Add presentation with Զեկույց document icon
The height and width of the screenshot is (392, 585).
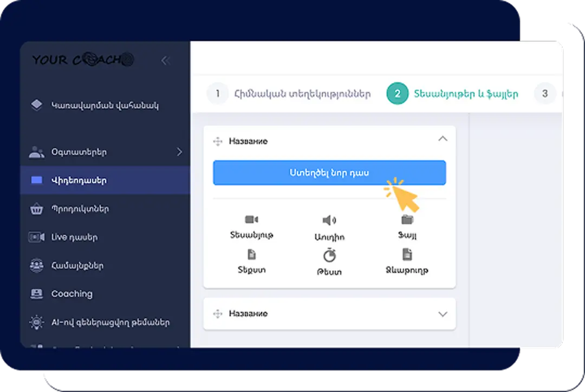coord(407,254)
